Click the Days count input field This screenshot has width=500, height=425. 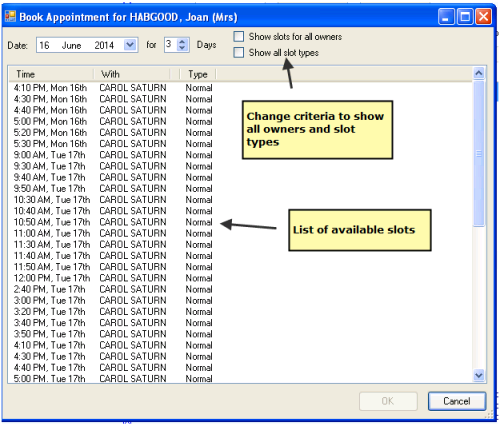[x=171, y=45]
